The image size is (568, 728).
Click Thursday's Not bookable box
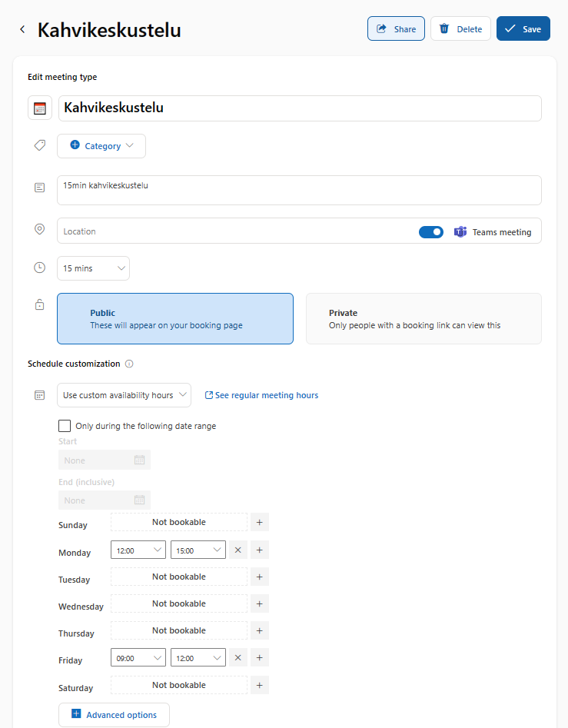pos(179,630)
